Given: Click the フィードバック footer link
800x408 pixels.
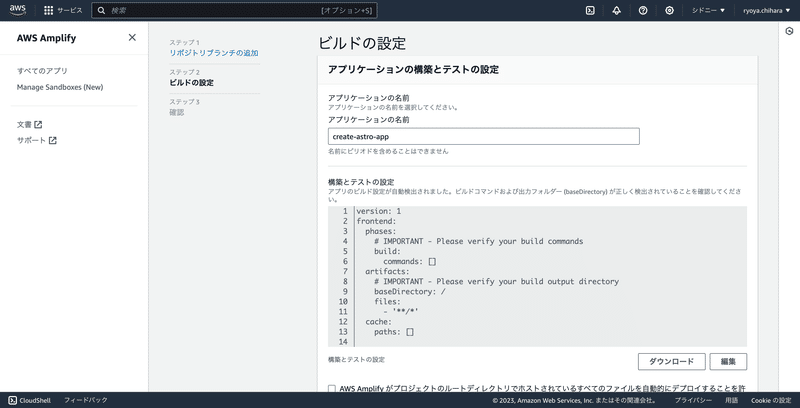Looking at the screenshot, I should pos(86,400).
